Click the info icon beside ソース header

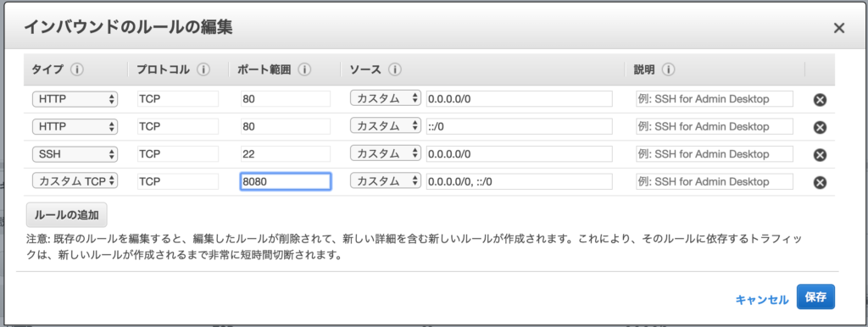[x=395, y=69]
